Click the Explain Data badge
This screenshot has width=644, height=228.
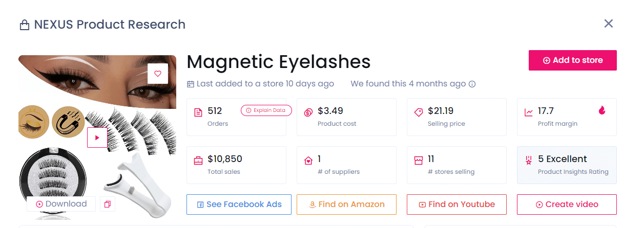266,110
